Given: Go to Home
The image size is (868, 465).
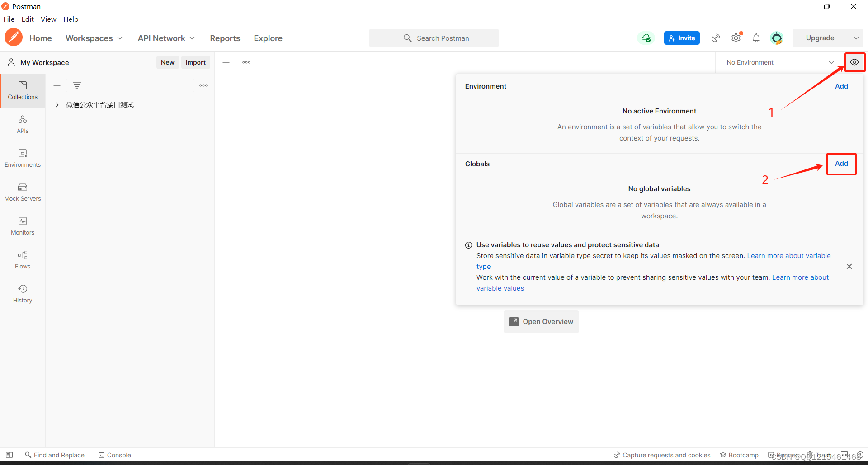Looking at the screenshot, I should (x=41, y=38).
